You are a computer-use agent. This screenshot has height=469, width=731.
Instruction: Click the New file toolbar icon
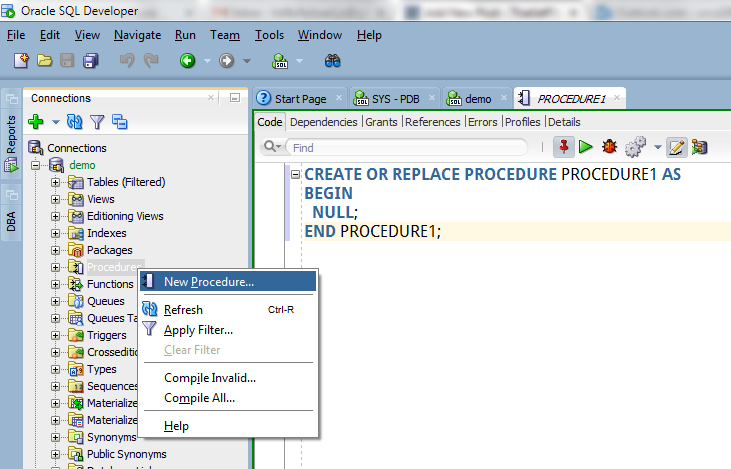[21, 61]
